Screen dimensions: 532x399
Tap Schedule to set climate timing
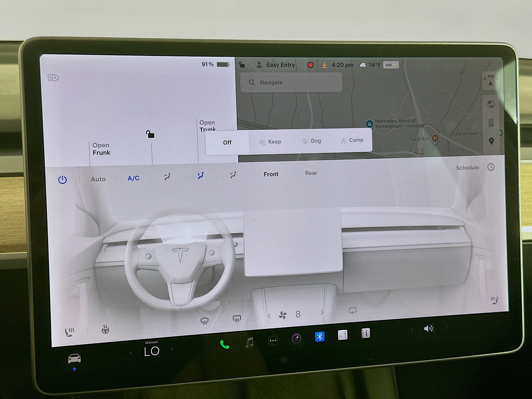[467, 167]
